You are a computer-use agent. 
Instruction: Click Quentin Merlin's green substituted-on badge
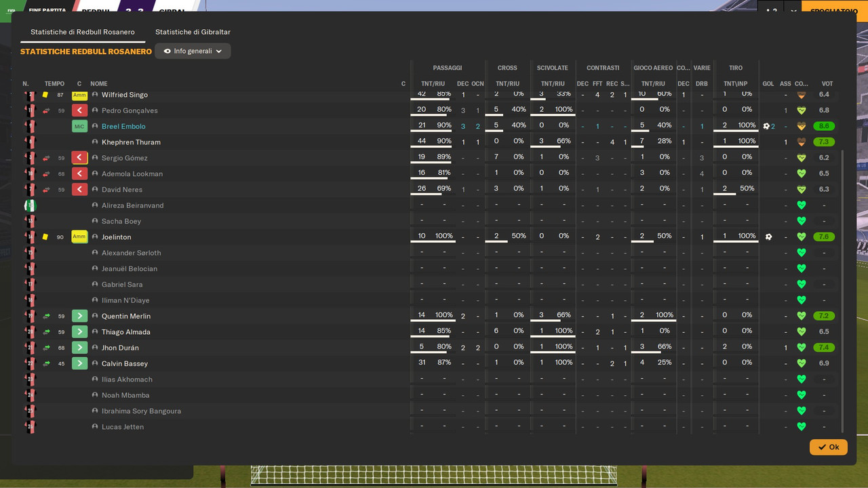(79, 316)
